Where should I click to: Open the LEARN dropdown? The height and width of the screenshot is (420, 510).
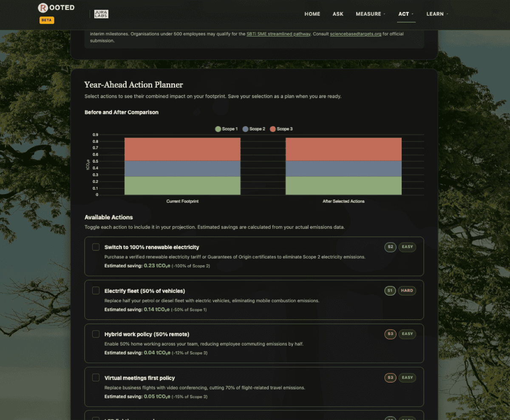(x=437, y=14)
